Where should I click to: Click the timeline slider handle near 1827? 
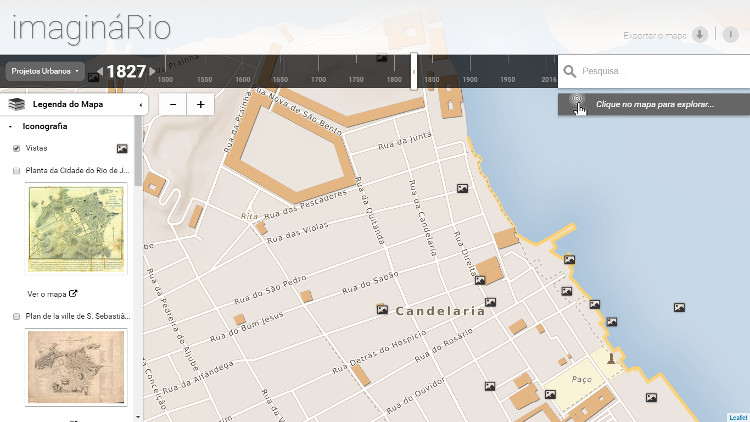414,72
